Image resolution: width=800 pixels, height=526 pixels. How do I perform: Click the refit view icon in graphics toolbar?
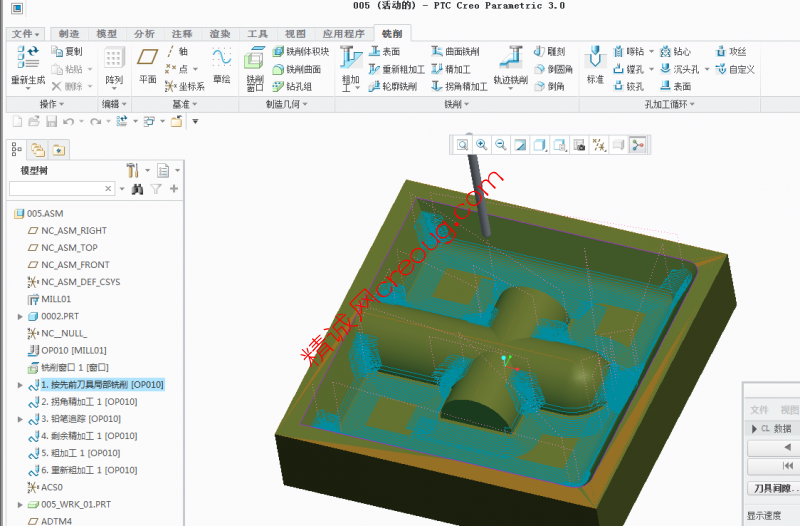click(x=462, y=145)
